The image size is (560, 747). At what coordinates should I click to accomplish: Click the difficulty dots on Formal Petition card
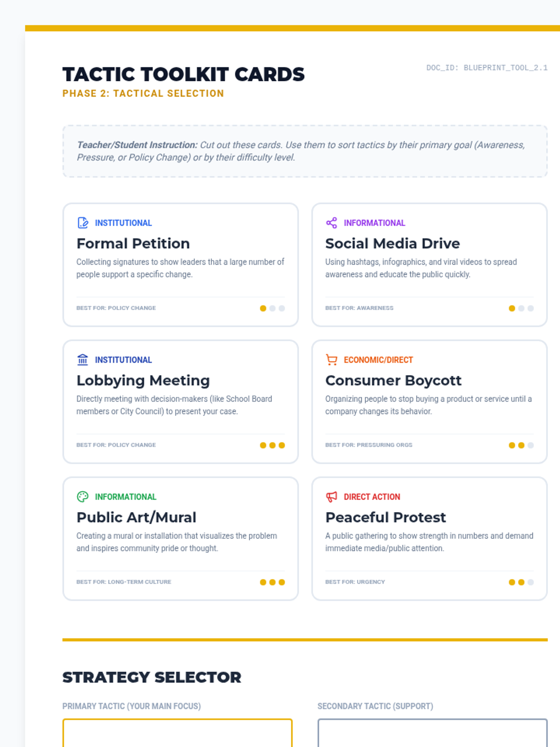pyautogui.click(x=273, y=308)
